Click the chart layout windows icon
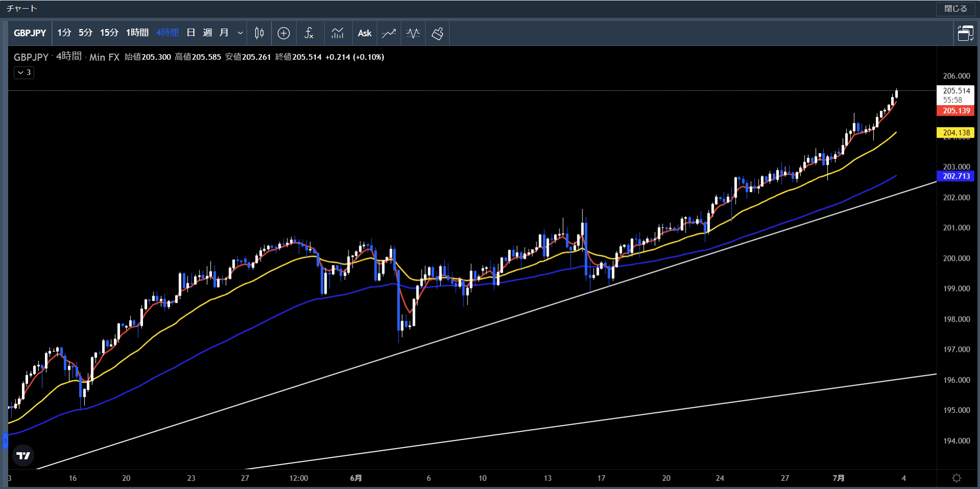 (965, 33)
